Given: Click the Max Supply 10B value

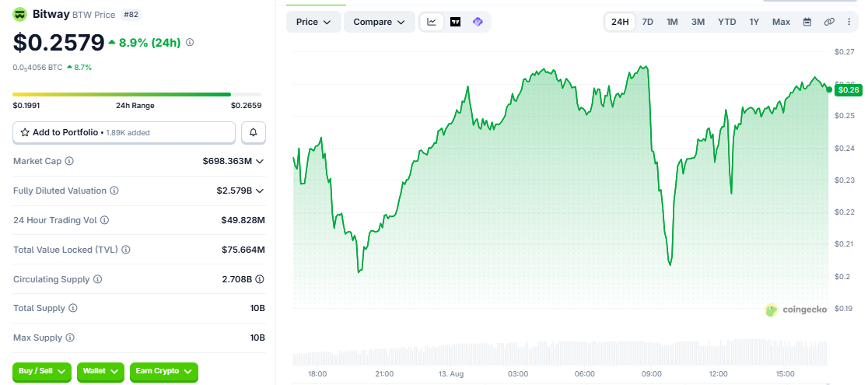Looking at the screenshot, I should [257, 338].
